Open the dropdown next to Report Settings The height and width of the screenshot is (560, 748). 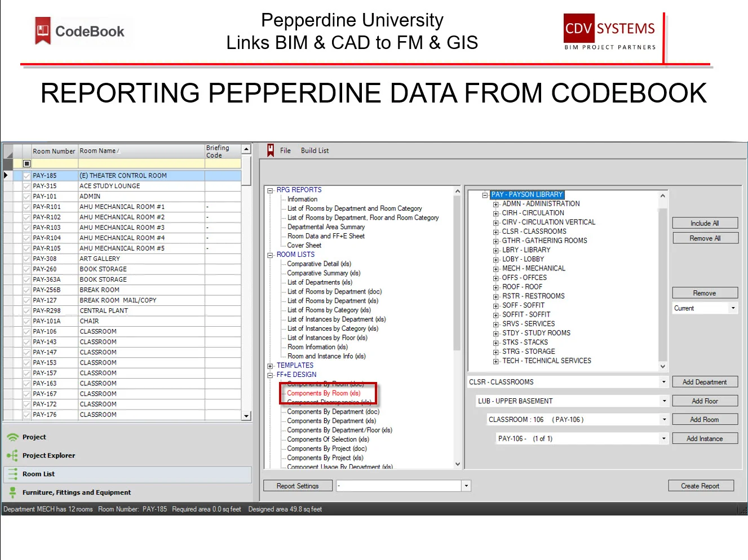point(466,486)
